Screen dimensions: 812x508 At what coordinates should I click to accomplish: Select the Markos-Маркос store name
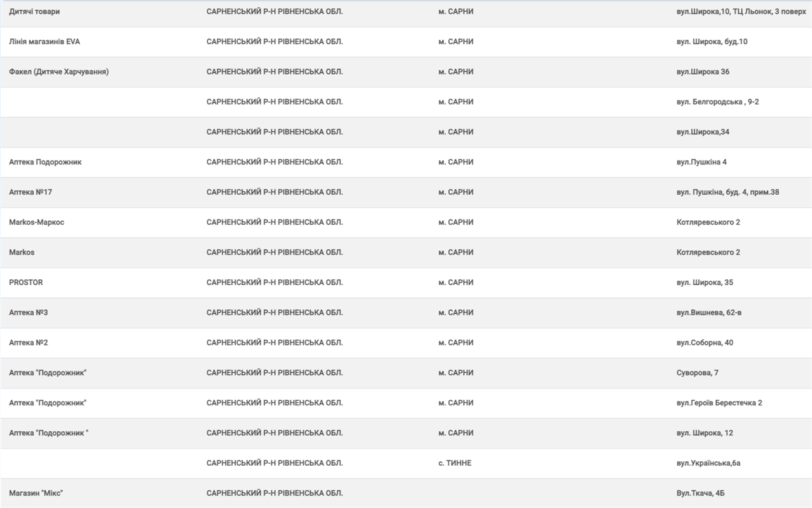[36, 222]
